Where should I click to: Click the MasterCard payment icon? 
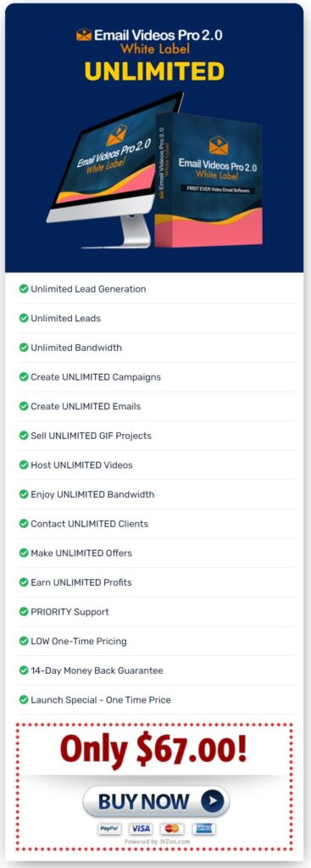tap(172, 829)
